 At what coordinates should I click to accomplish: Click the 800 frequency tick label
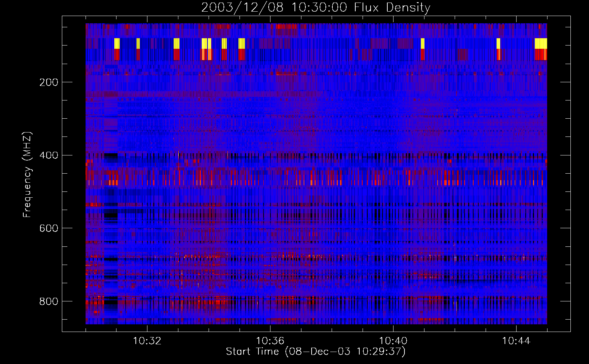[49, 301]
